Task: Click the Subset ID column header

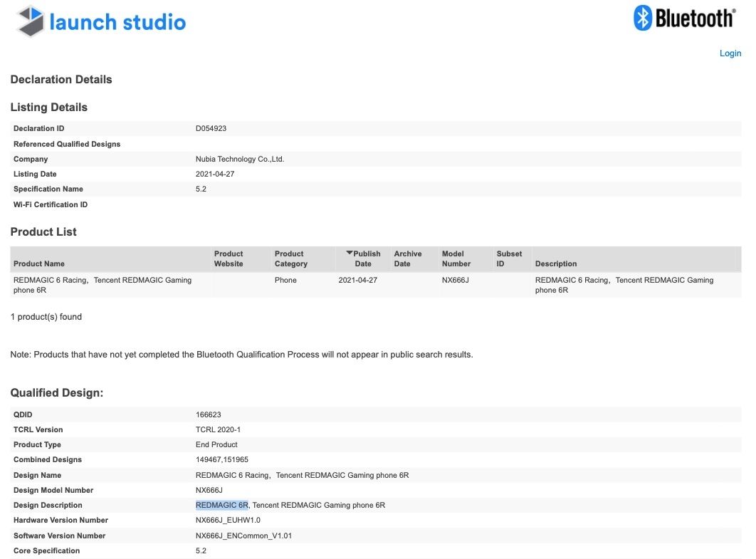Action: (509, 258)
